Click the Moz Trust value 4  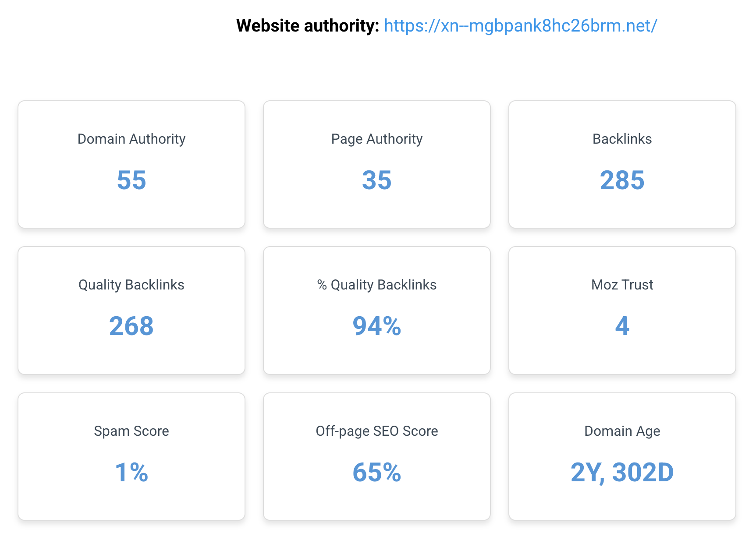(622, 326)
